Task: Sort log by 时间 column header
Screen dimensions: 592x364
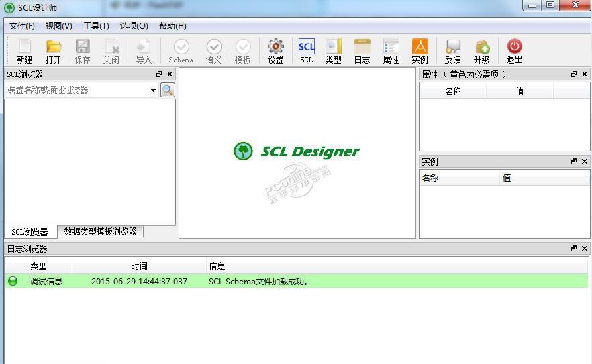Action: pos(139,266)
